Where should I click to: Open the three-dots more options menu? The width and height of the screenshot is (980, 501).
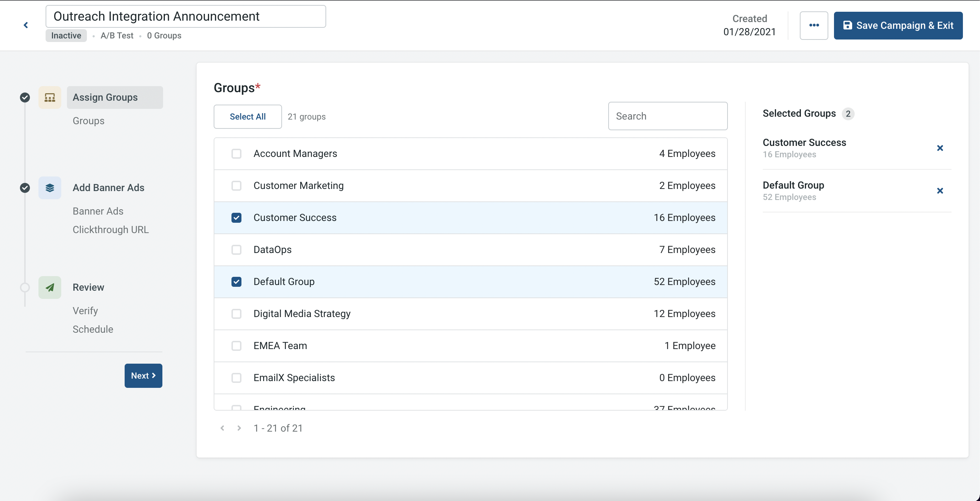814,26
